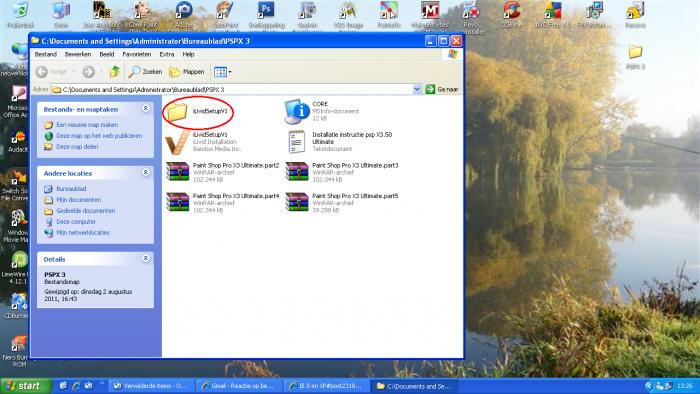
Task: Click the Forward arrow toolbar button
Action: [x=88, y=72]
